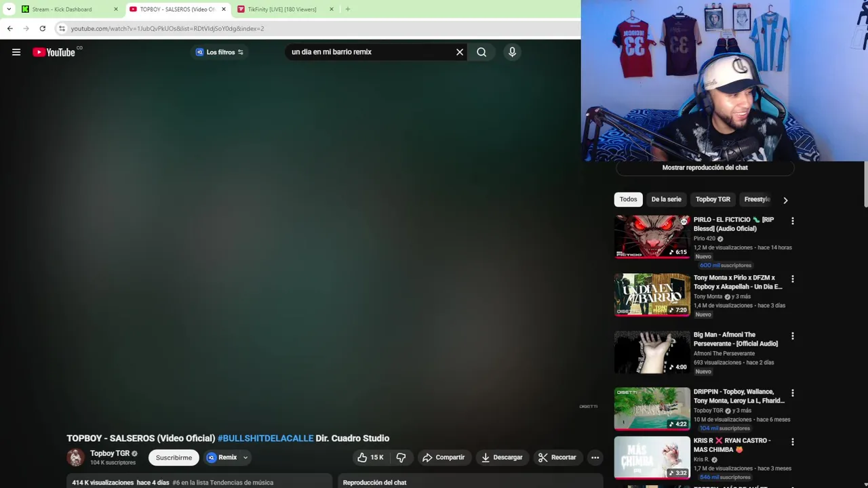
Task: Open the browser tab search dropdown arrow
Action: [x=8, y=9]
